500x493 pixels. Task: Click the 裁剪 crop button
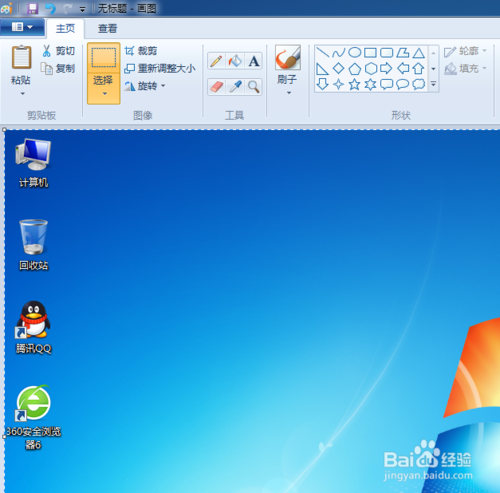pyautogui.click(x=141, y=51)
